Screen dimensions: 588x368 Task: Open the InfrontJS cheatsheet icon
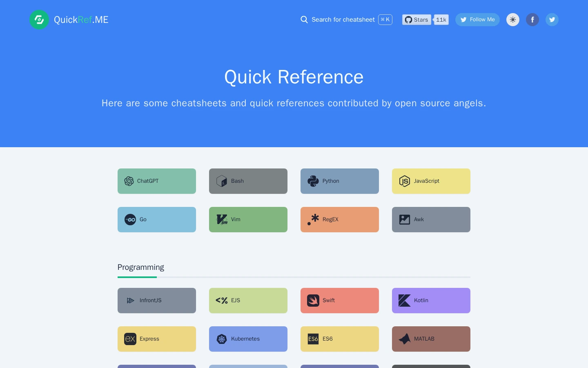coord(130,301)
